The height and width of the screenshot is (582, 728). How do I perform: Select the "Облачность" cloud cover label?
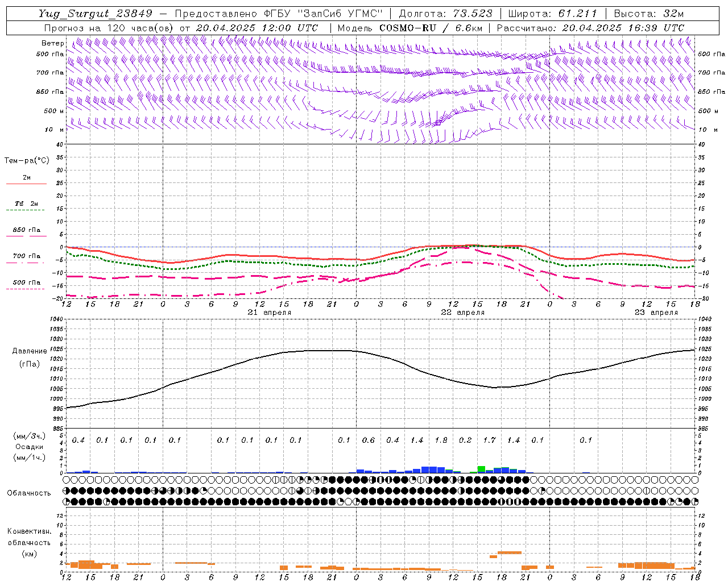coord(29,493)
